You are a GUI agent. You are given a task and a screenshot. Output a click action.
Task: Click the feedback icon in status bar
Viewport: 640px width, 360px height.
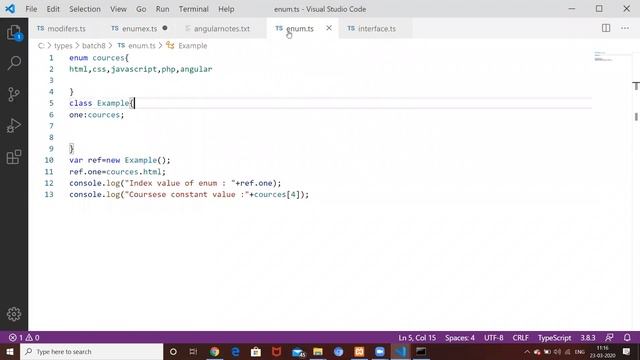[x=609, y=338]
